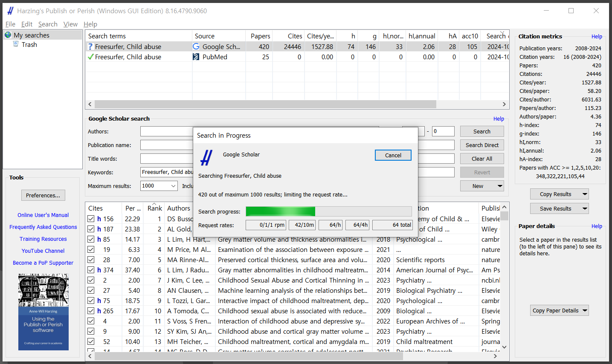Click the question mark icon on Google Scholar search row
Screen dimensions: 612x364
[x=90, y=46]
